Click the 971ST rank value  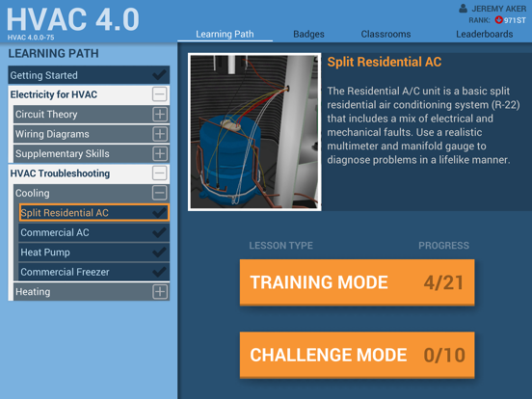(x=515, y=20)
